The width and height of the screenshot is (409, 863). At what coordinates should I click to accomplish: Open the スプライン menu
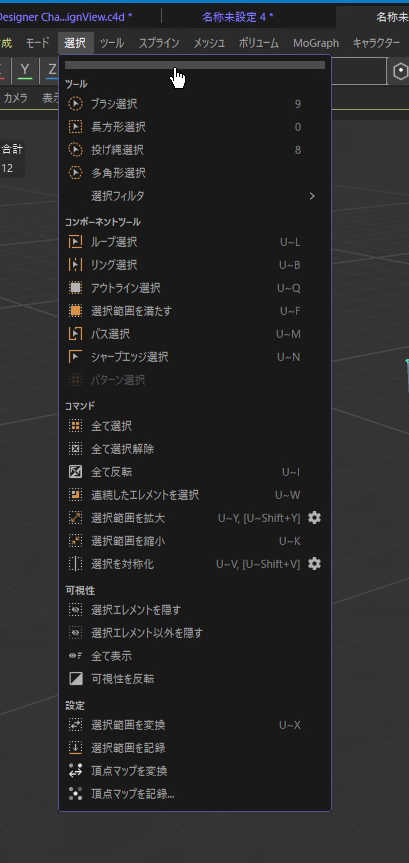coord(159,43)
